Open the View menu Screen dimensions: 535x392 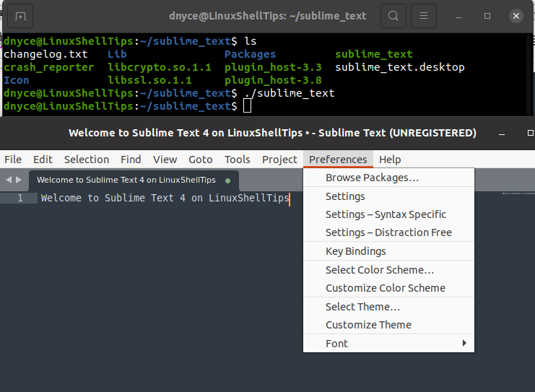165,160
